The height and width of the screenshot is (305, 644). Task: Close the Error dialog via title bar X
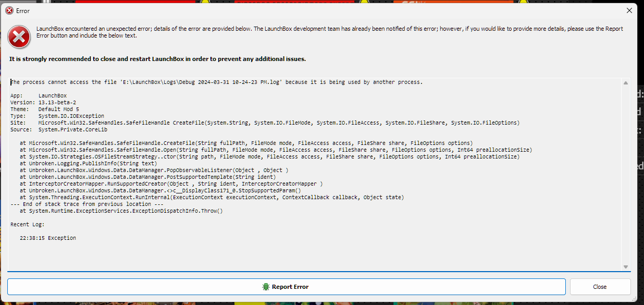tap(629, 10)
